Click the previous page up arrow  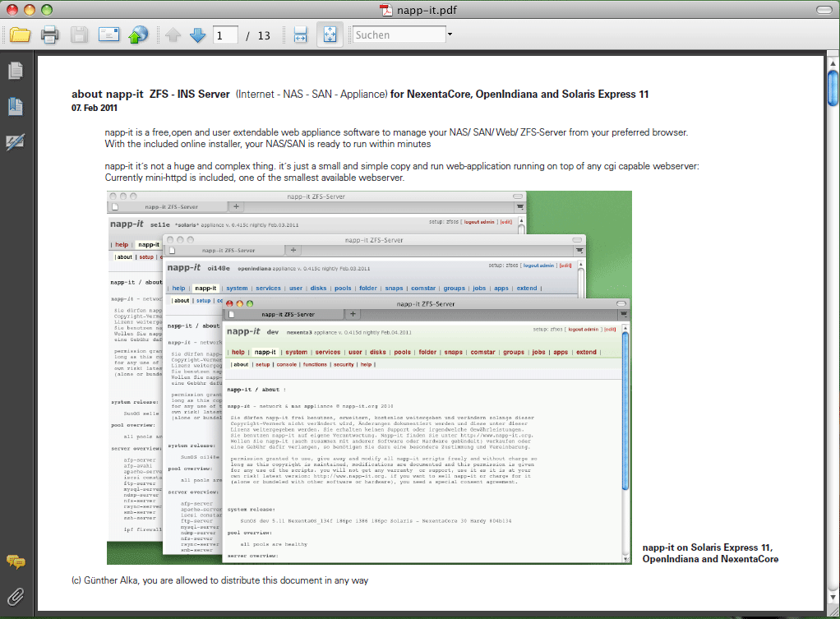click(173, 35)
